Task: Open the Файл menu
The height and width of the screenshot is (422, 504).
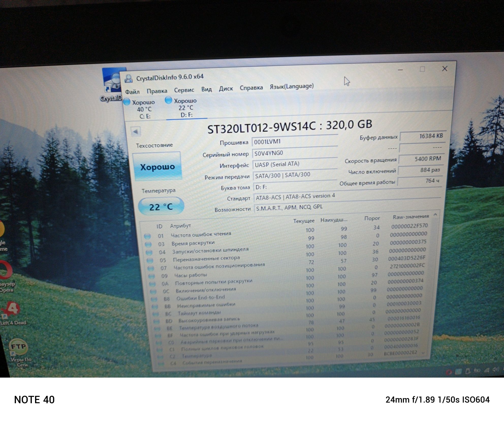Action: pyautogui.click(x=132, y=92)
